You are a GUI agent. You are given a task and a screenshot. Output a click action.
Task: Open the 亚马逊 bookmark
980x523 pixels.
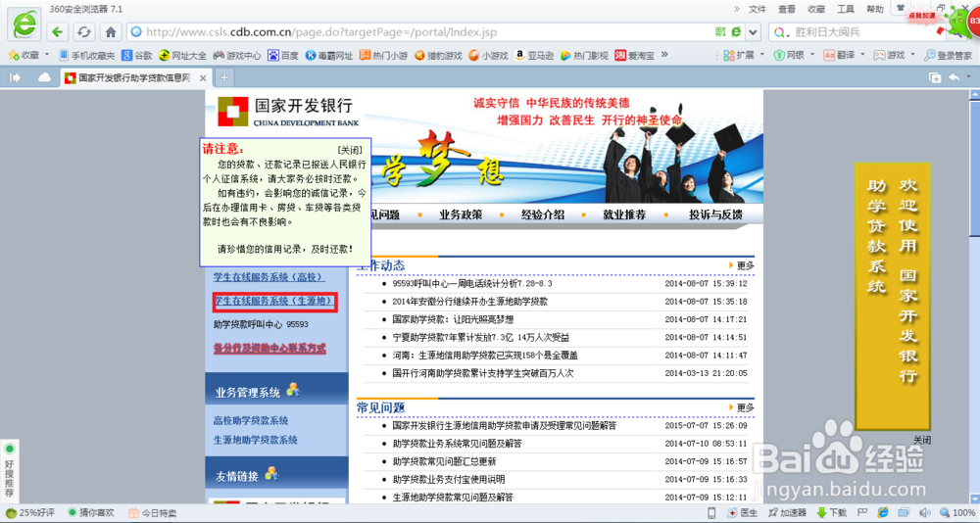(534, 55)
